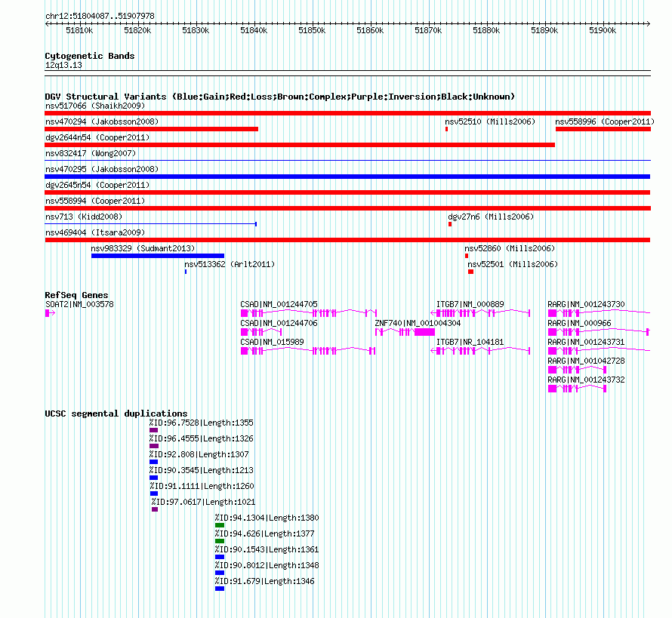The image size is (672, 618).
Task: Click duplication %ID:91.1111|Length:1260
Action: point(154,493)
